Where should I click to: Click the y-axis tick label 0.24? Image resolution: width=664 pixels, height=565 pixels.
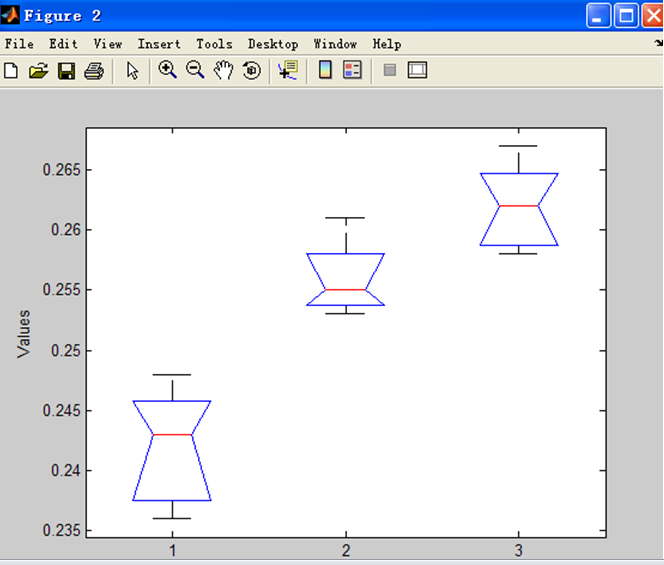point(66,470)
